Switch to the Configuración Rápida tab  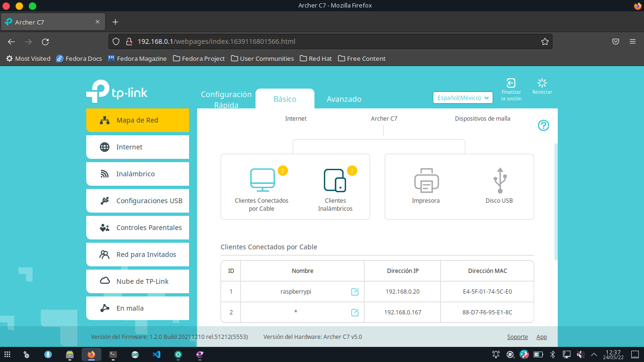click(226, 99)
